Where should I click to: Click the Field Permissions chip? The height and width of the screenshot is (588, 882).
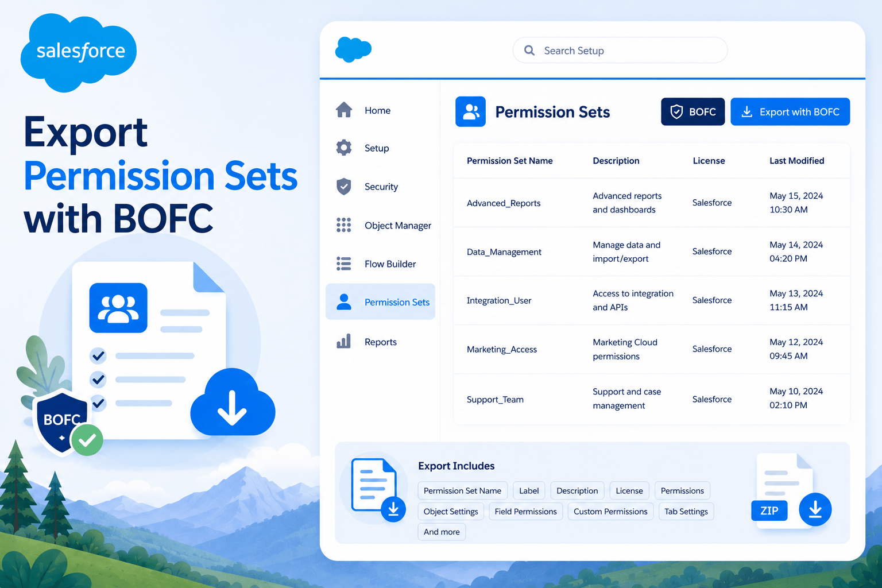(525, 511)
